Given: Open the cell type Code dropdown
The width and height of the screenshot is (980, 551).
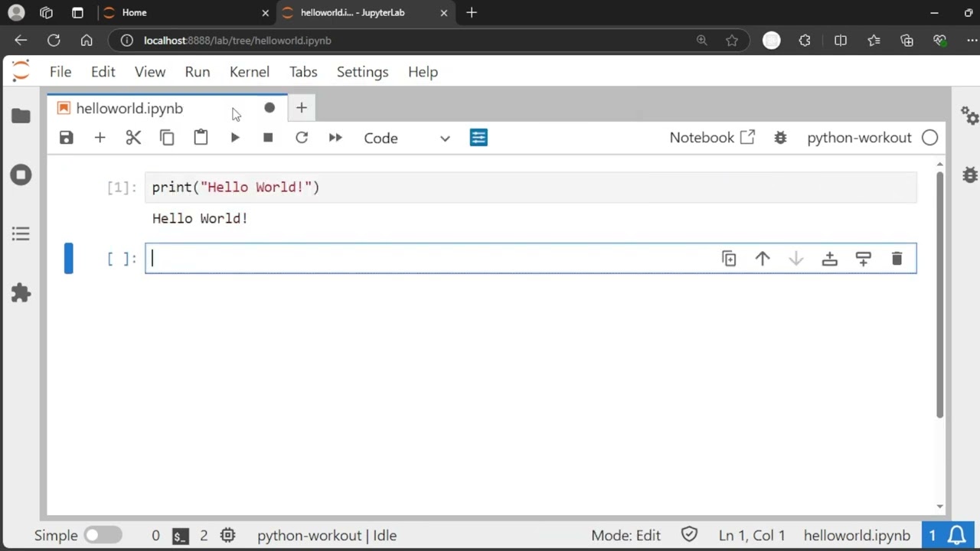Looking at the screenshot, I should (407, 138).
